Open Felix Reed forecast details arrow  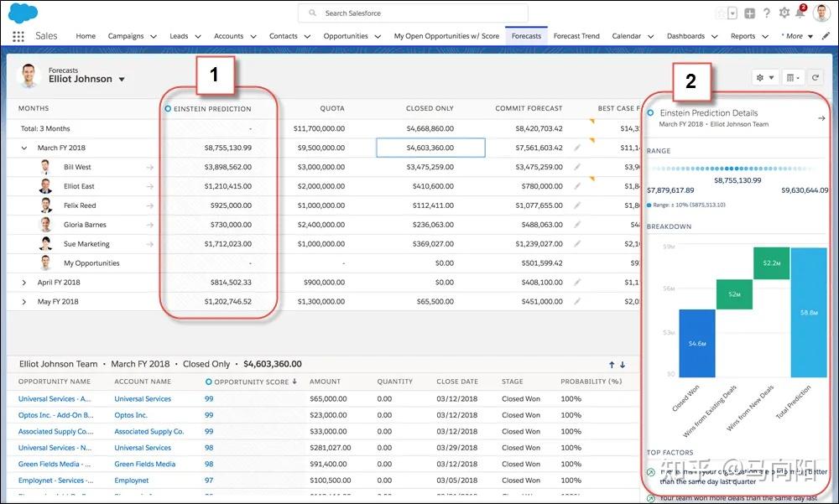pos(150,206)
